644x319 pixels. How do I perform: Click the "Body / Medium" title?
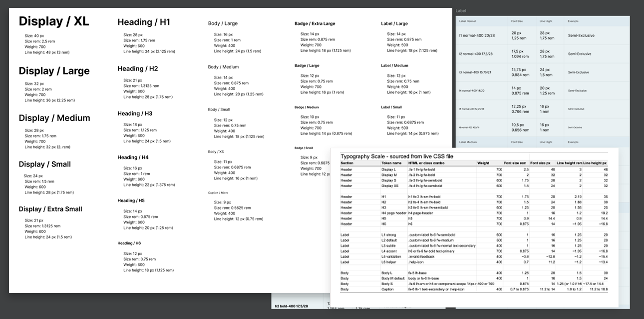tap(223, 67)
